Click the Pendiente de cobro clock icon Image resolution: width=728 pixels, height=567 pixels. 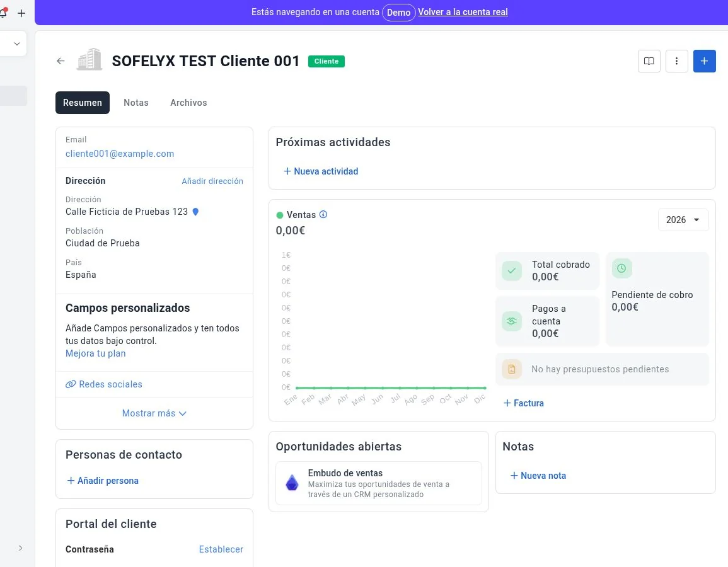[x=621, y=268]
